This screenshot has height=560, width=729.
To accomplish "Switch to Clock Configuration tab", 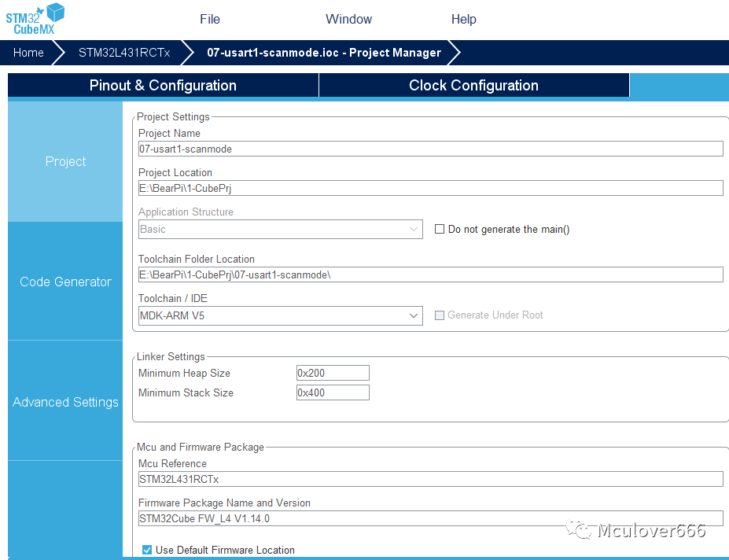I will [473, 85].
